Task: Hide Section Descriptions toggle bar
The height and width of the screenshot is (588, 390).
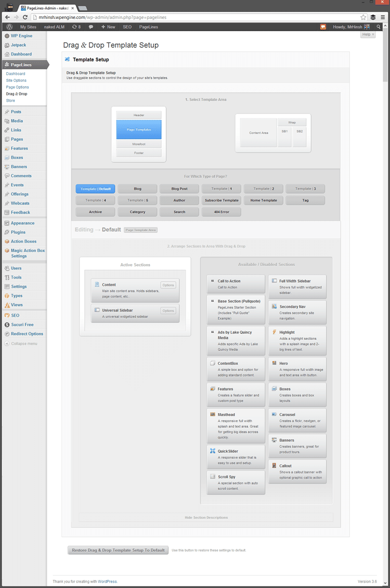Action: tap(206, 517)
